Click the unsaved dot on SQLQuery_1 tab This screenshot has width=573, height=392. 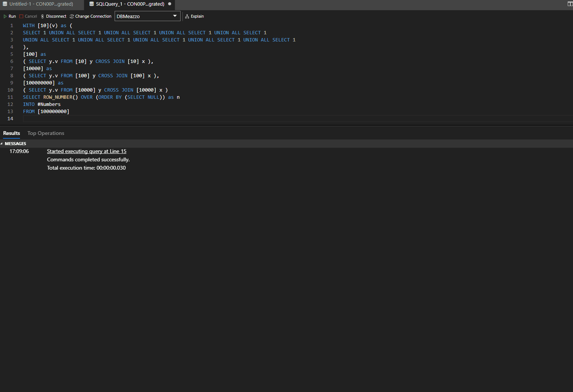tap(170, 4)
